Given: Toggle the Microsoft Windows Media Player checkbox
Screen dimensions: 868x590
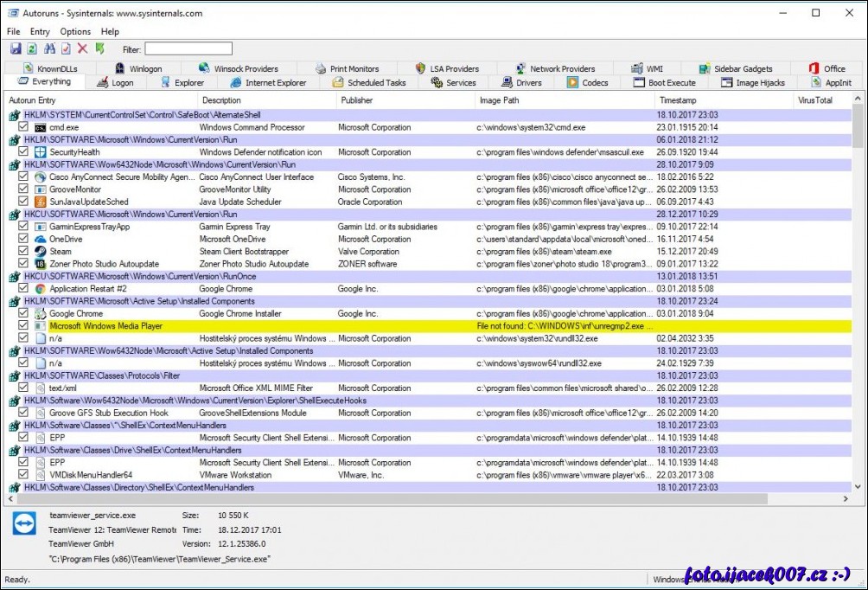Looking at the screenshot, I should click(x=23, y=326).
